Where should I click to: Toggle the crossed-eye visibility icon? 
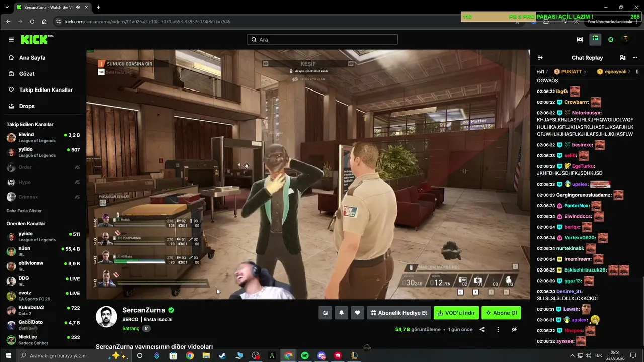click(x=514, y=330)
